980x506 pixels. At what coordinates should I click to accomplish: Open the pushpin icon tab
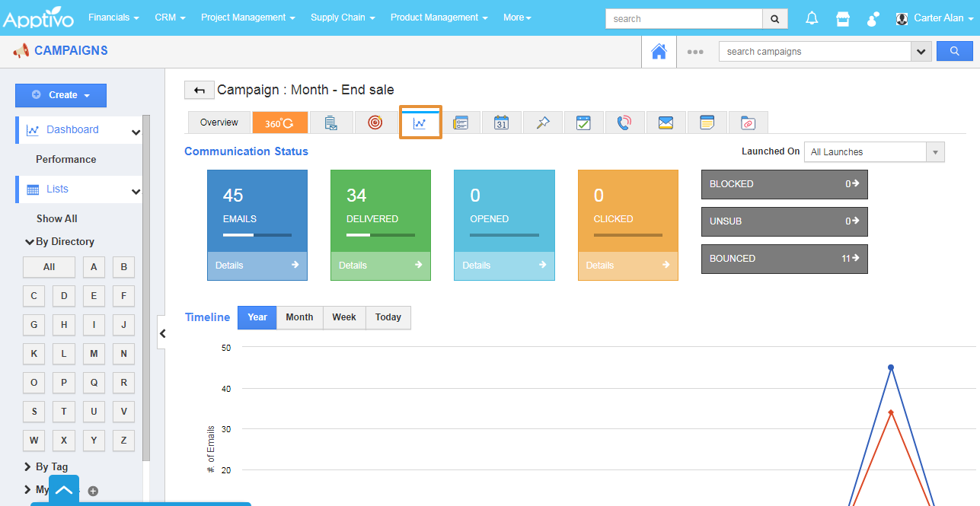tap(543, 123)
